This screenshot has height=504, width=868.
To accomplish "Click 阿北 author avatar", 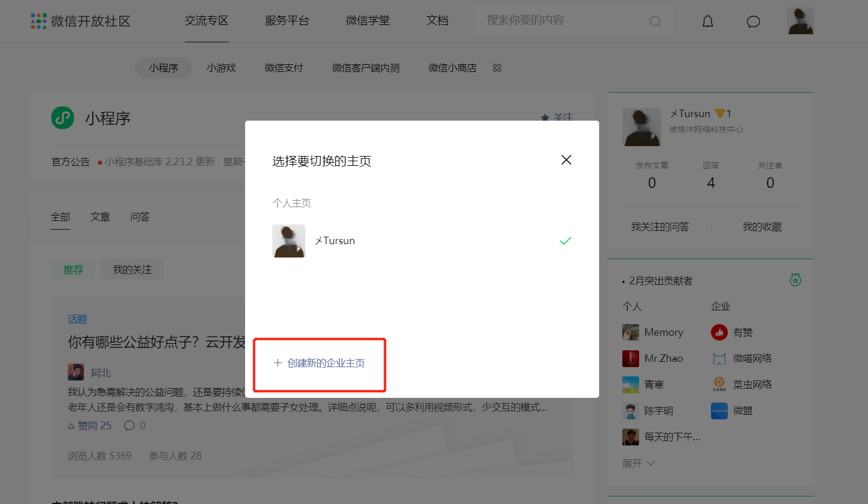I will click(x=76, y=372).
